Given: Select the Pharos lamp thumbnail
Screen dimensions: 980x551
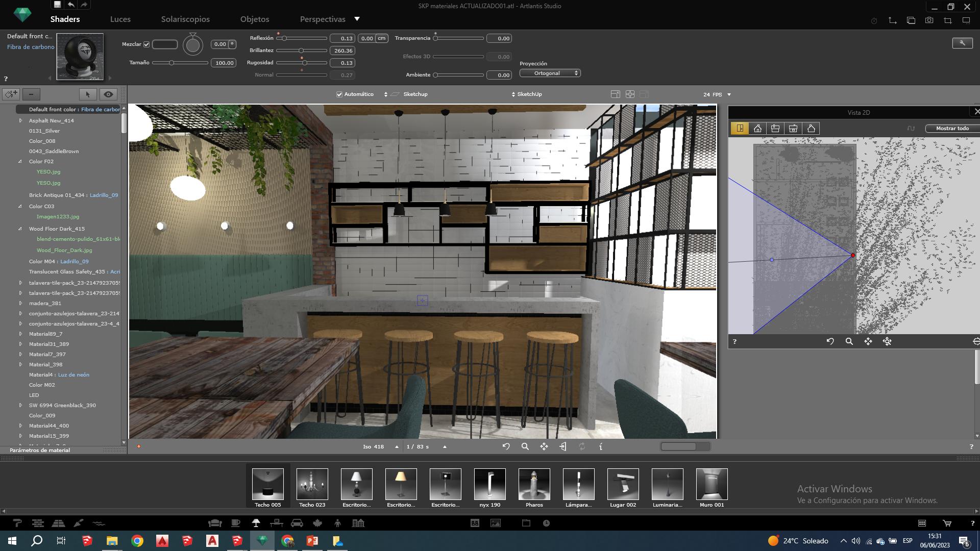Looking at the screenshot, I should coord(534,484).
